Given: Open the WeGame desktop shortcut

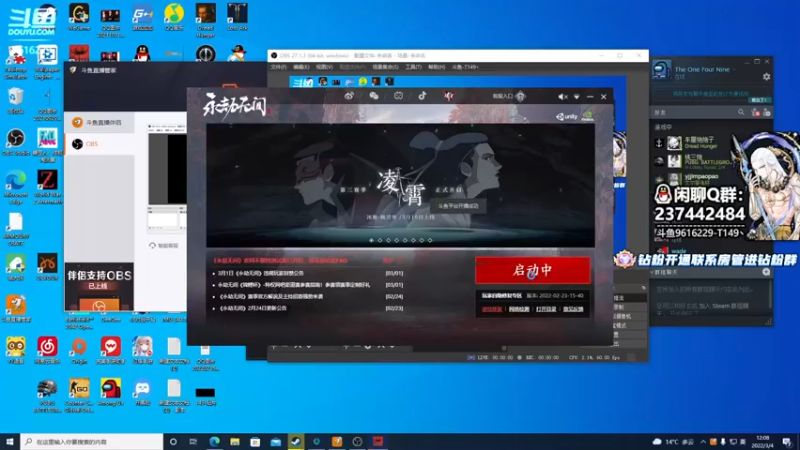Looking at the screenshot, I should click(x=79, y=17).
